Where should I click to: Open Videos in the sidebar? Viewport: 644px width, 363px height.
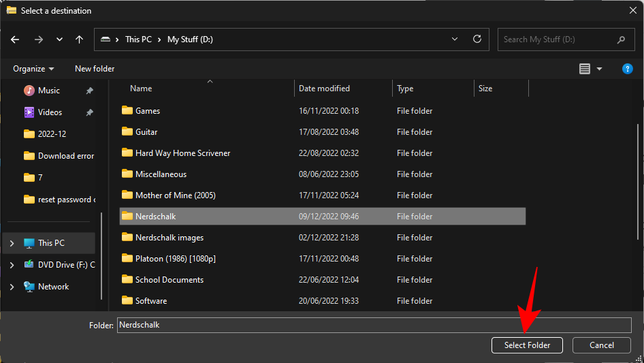point(50,112)
